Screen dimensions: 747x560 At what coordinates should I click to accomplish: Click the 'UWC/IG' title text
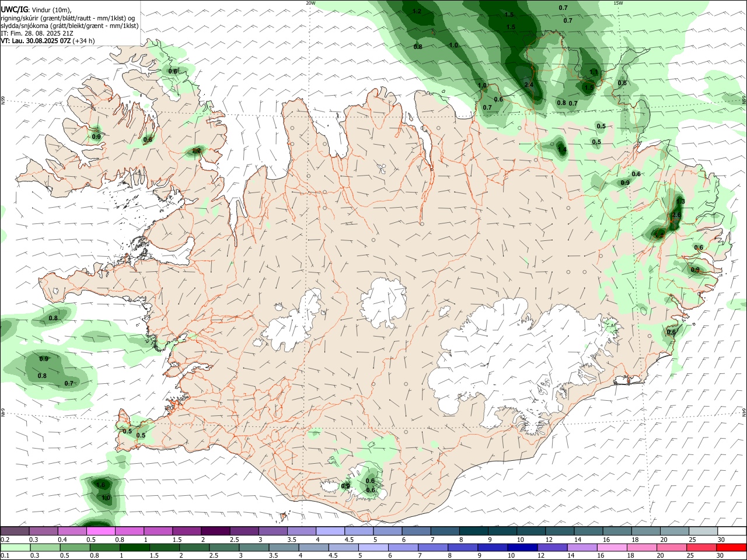pos(14,9)
